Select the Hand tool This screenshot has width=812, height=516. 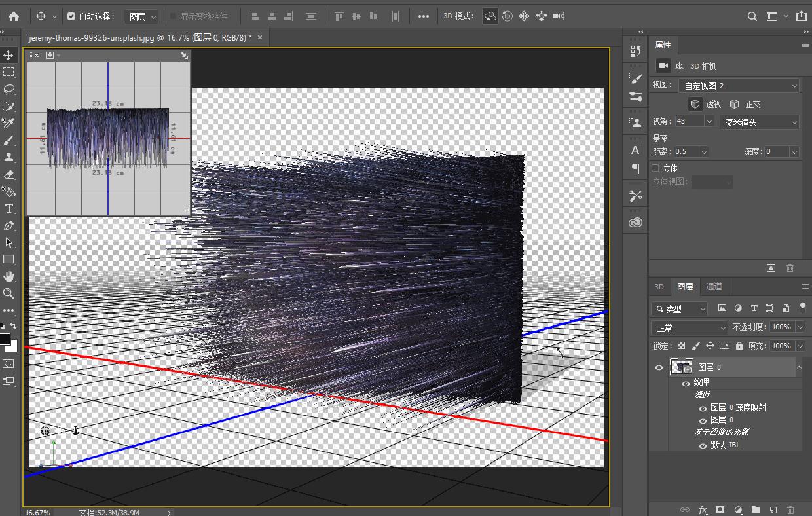pyautogui.click(x=9, y=276)
